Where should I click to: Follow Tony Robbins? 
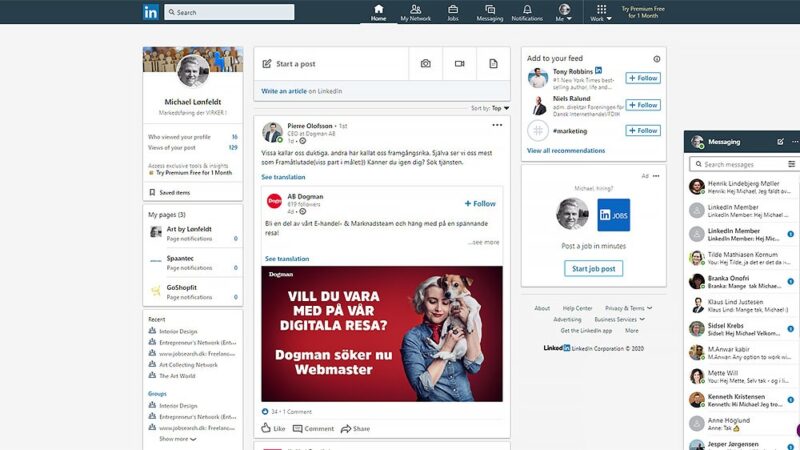pos(643,78)
